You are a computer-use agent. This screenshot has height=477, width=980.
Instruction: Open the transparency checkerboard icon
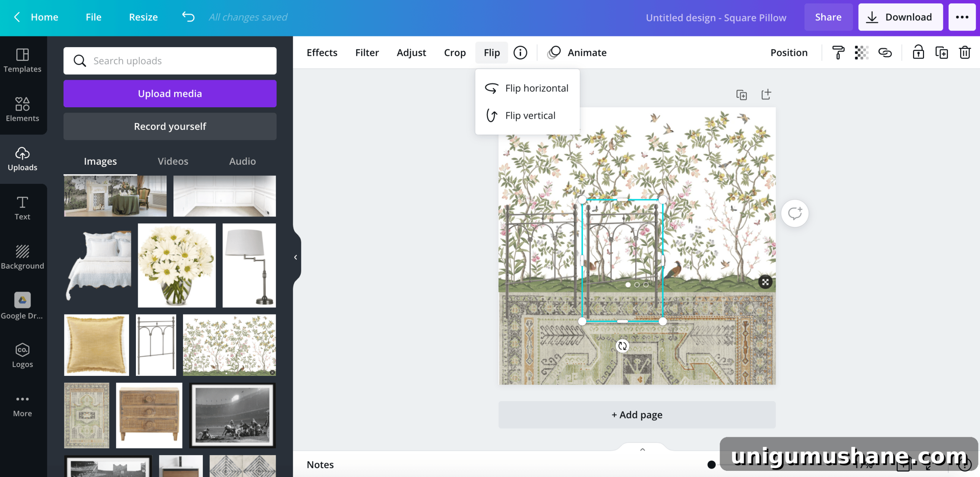point(861,52)
